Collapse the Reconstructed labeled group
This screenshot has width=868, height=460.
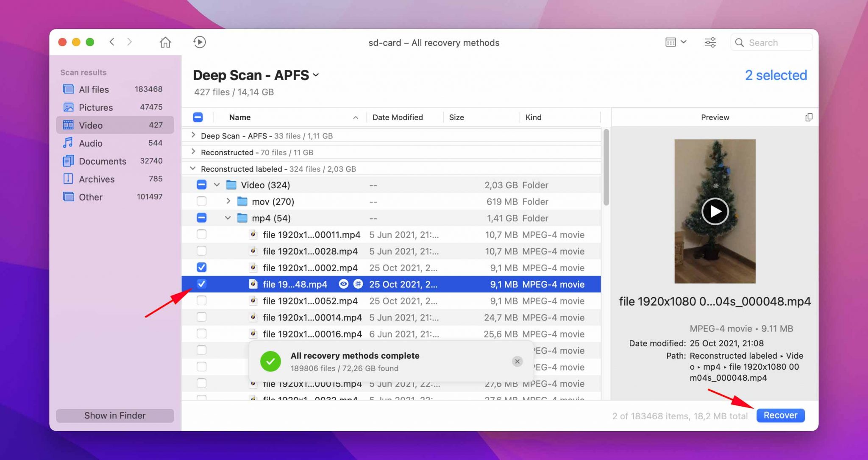pos(193,168)
